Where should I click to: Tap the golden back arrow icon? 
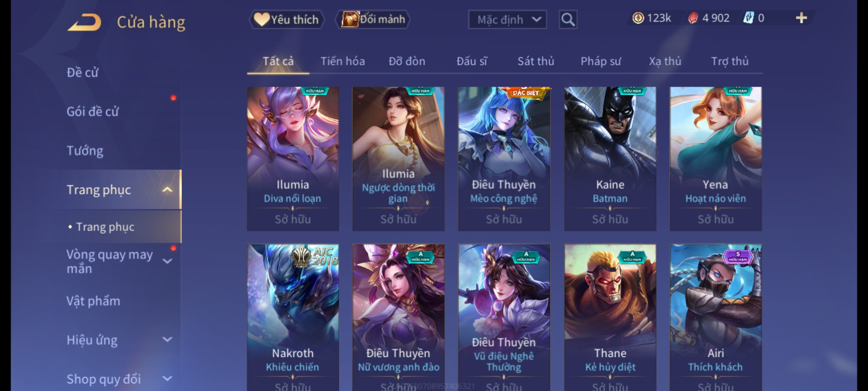click(84, 22)
